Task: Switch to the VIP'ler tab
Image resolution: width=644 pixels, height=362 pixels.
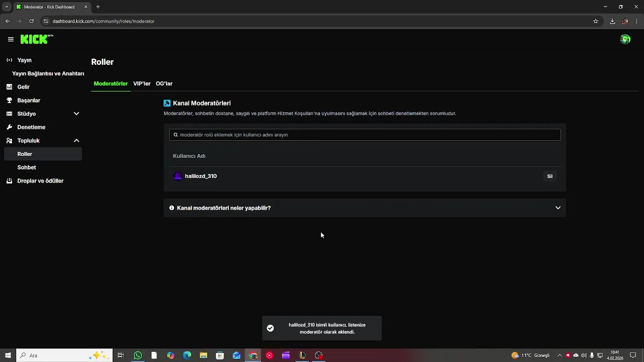Action: (x=142, y=83)
